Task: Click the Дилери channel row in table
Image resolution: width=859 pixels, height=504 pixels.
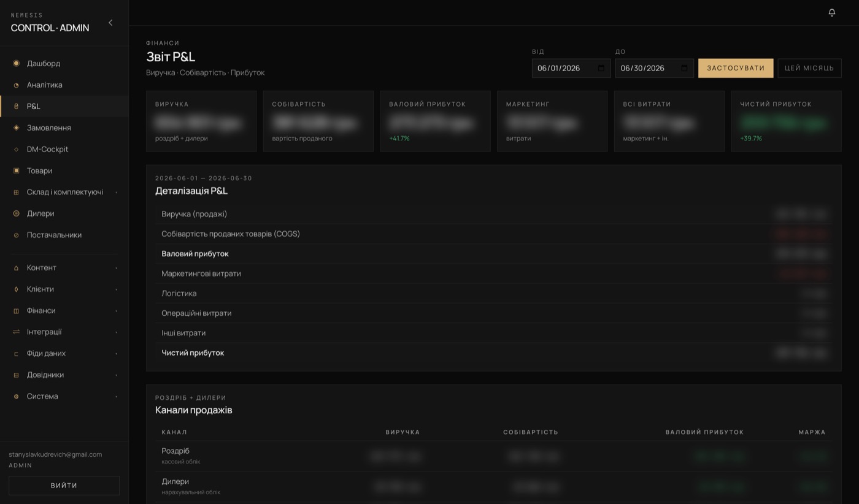Action: coord(494,487)
